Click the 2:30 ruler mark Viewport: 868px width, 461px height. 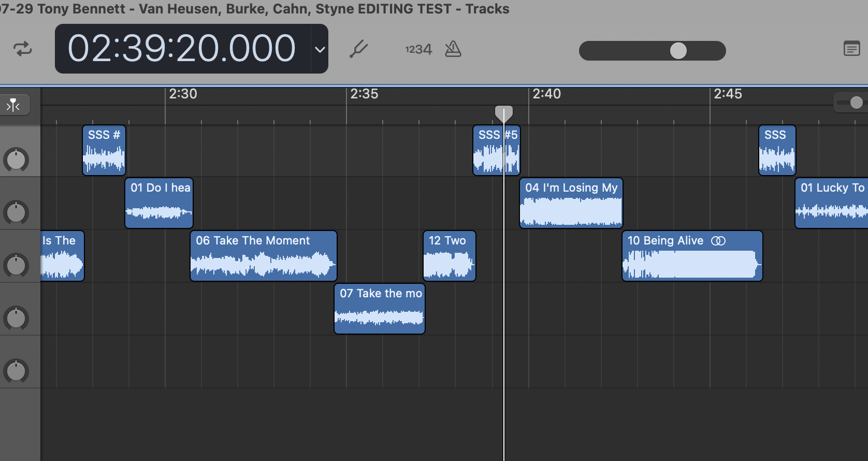click(x=183, y=94)
